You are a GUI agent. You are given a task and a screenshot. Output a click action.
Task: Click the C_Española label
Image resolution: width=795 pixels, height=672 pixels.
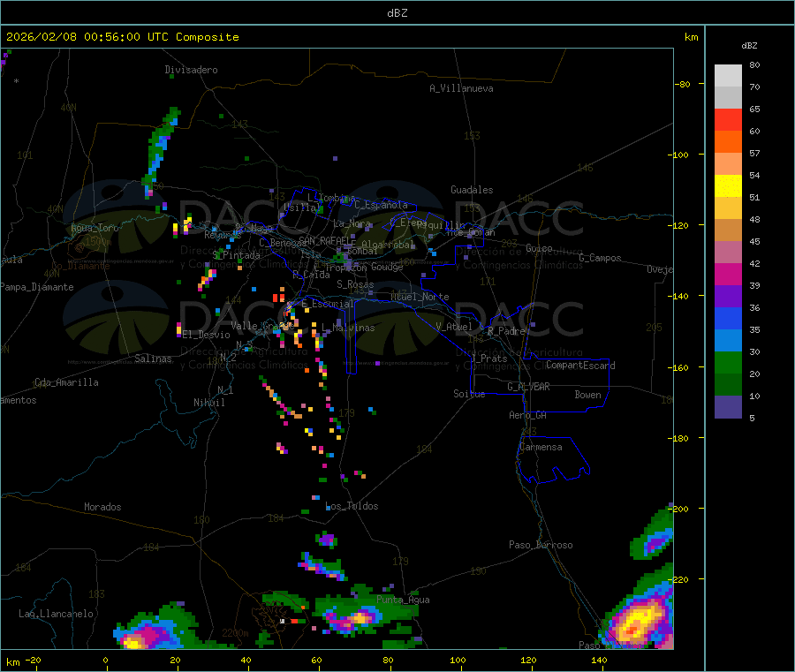coord(382,205)
